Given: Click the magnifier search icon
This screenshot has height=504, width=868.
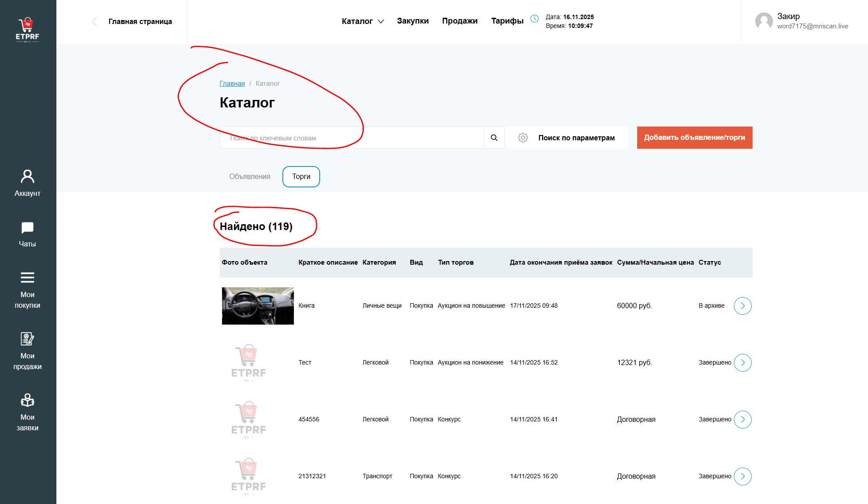Looking at the screenshot, I should (494, 138).
